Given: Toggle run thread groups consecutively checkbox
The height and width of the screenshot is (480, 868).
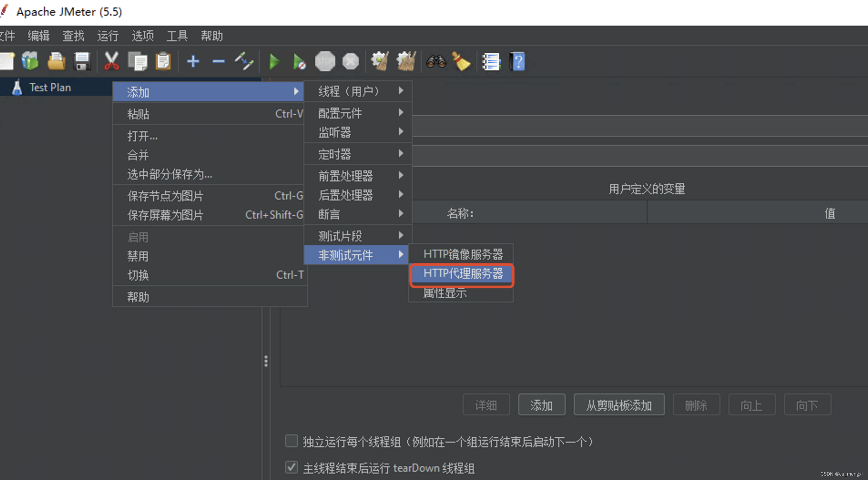Looking at the screenshot, I should pyautogui.click(x=291, y=441).
